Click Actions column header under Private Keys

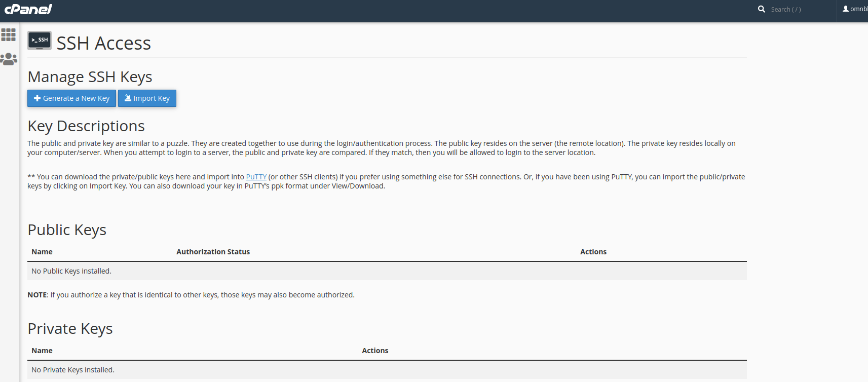(x=375, y=351)
